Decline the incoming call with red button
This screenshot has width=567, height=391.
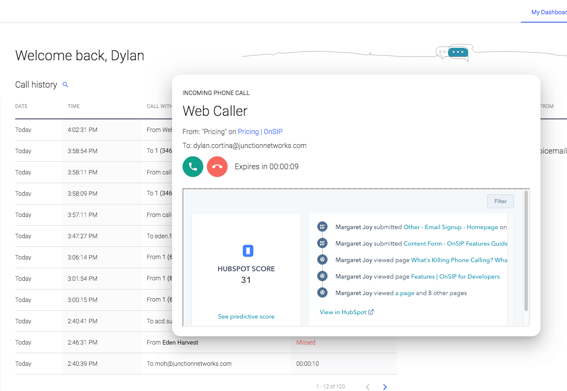point(217,167)
